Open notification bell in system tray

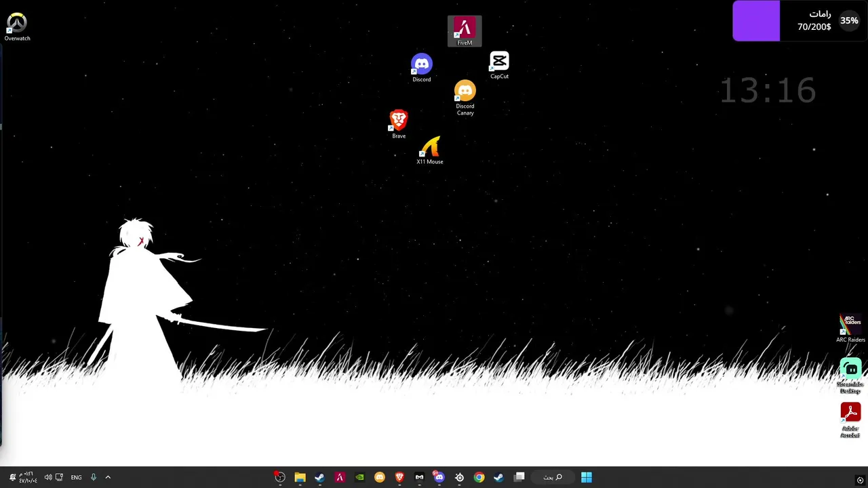point(12,477)
